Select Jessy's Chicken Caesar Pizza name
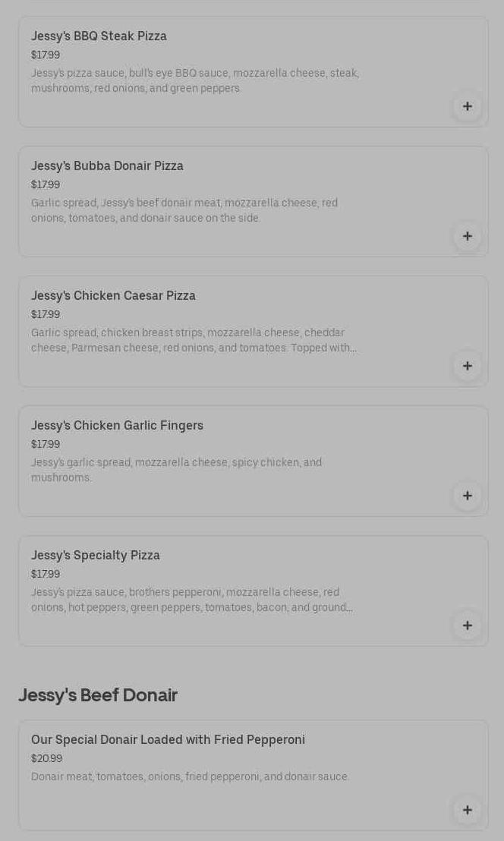Viewport: 504px width, 841px height. (x=113, y=296)
